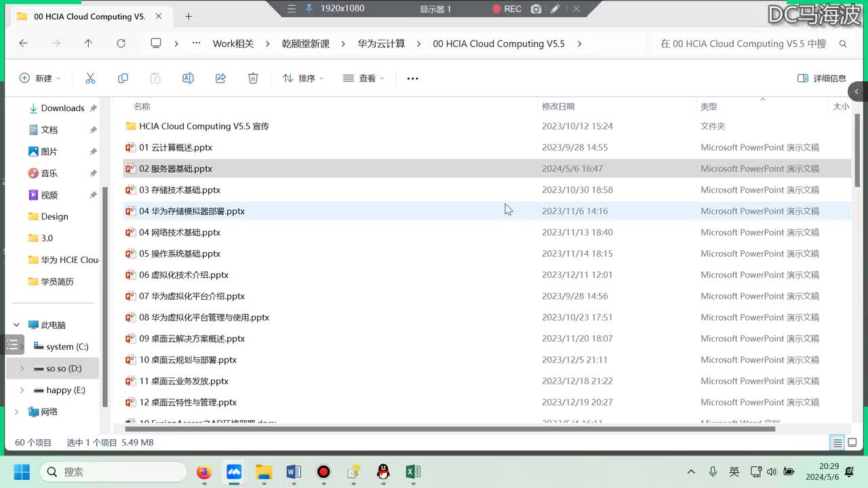
Task: Open the Sort dropdown
Action: [x=302, y=79]
